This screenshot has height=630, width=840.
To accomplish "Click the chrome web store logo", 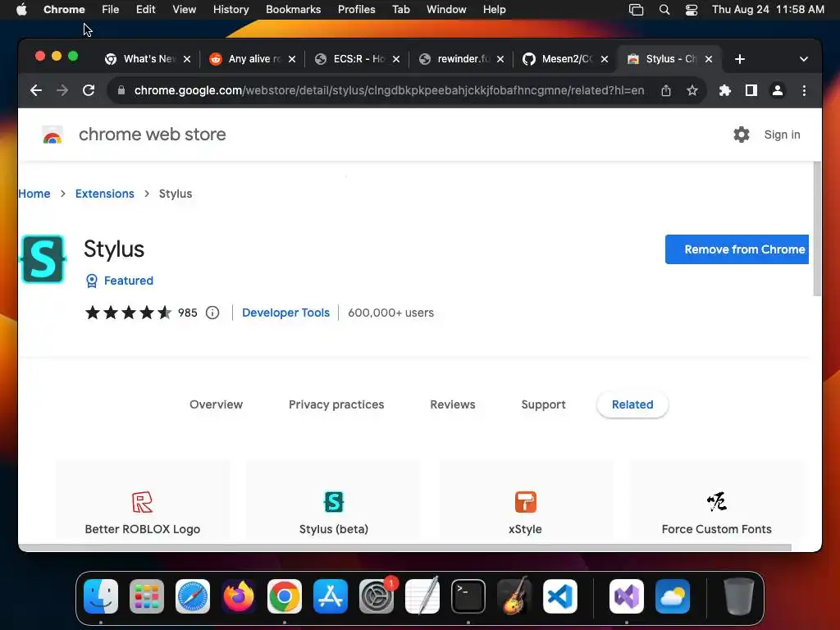I will tap(52, 135).
